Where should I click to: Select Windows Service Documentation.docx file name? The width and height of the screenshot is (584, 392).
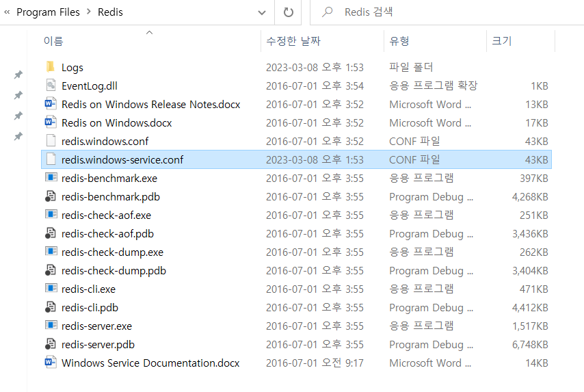pyautogui.click(x=150, y=363)
